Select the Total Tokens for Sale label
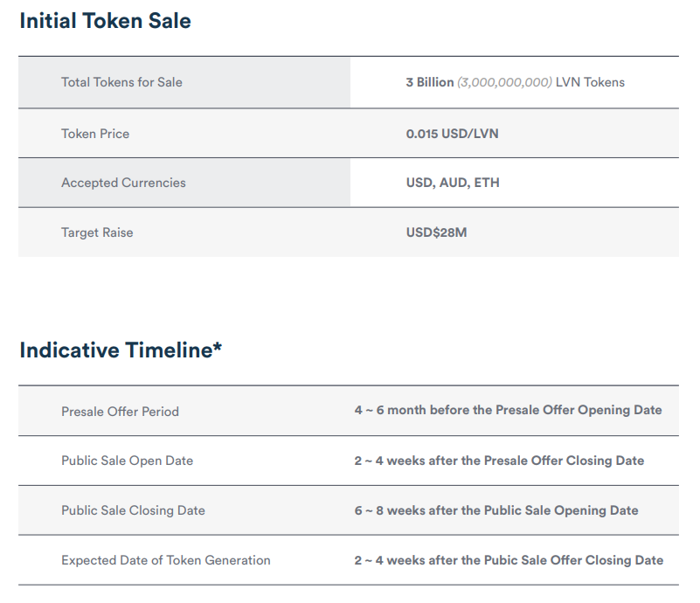 point(121,82)
